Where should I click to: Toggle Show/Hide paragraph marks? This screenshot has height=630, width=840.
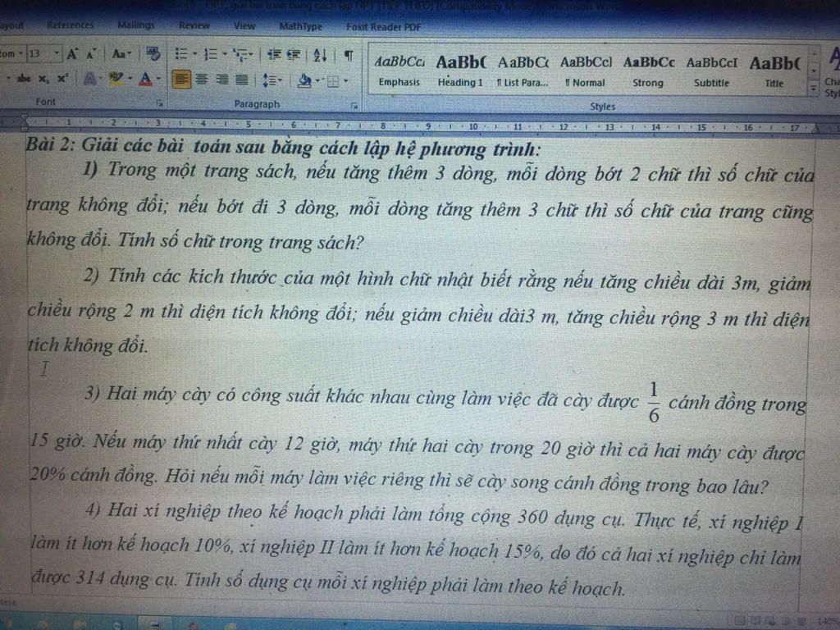(x=349, y=55)
